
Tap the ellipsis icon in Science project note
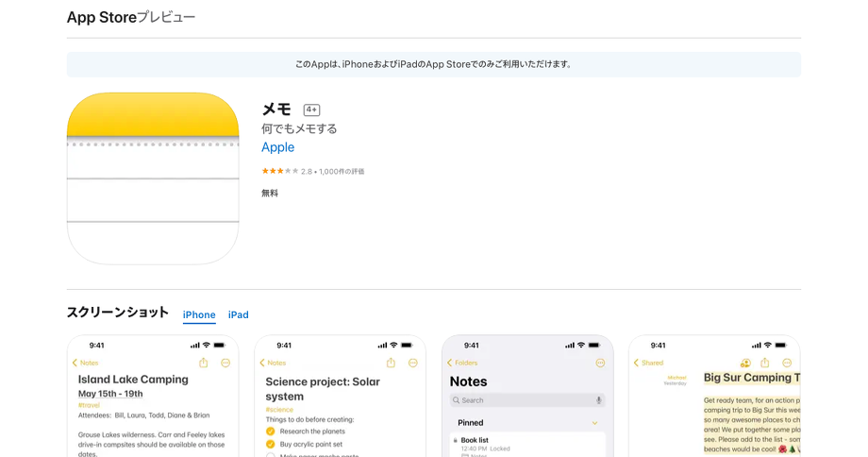(x=413, y=363)
